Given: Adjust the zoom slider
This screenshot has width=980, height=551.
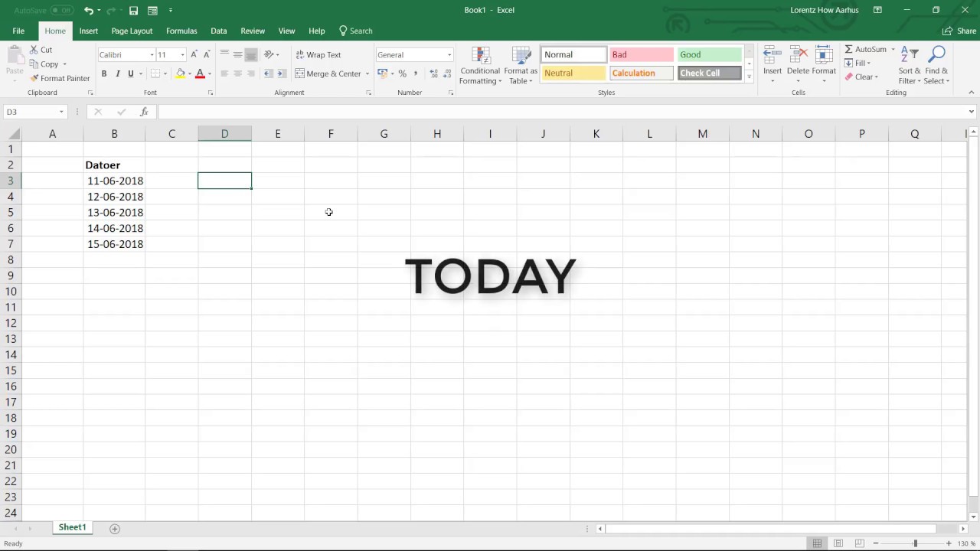Looking at the screenshot, I should 914,543.
